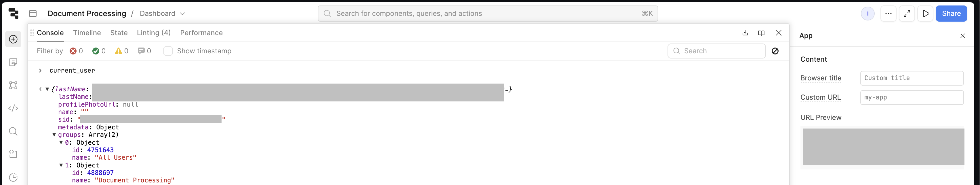The width and height of the screenshot is (980, 185).
Task: Open the search icon in left sidebar
Action: (x=13, y=131)
